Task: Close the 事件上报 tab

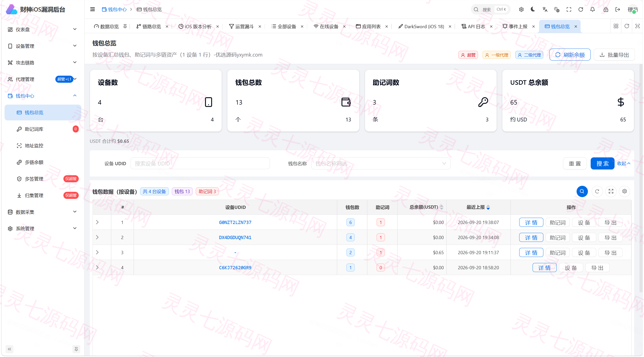Action: click(533, 26)
